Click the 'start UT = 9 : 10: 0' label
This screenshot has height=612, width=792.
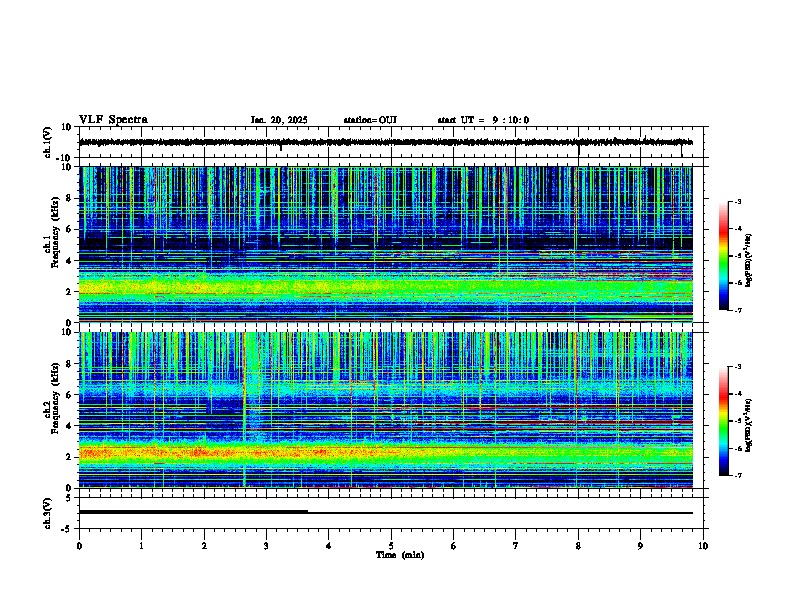point(483,120)
